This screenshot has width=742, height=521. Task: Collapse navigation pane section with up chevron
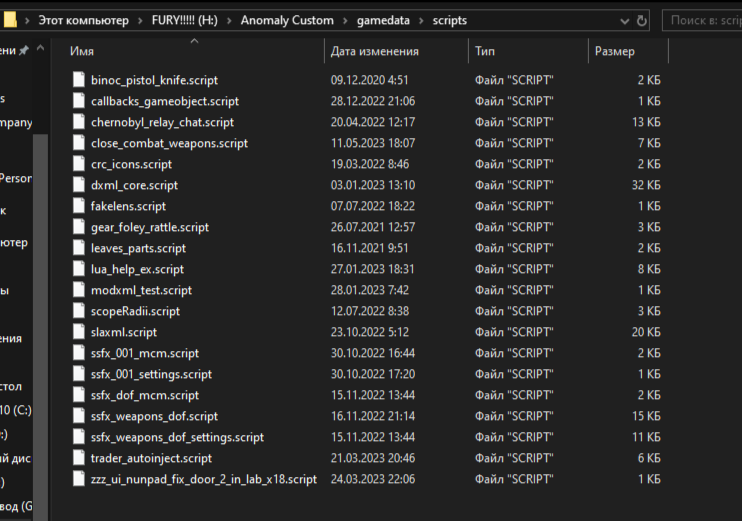[41, 48]
